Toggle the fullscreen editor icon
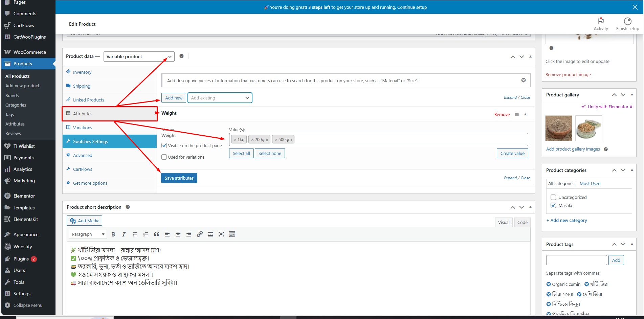Viewport: 644px width, 319px height. [x=221, y=234]
